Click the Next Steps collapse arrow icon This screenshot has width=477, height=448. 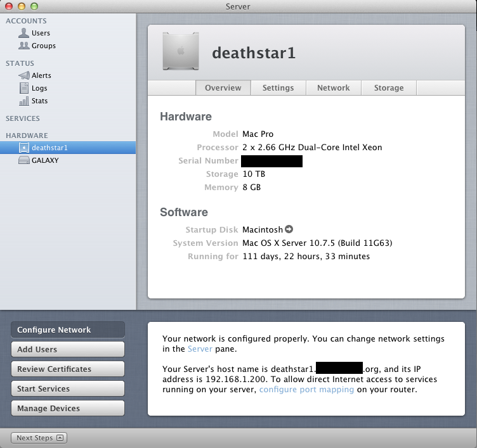coord(60,438)
